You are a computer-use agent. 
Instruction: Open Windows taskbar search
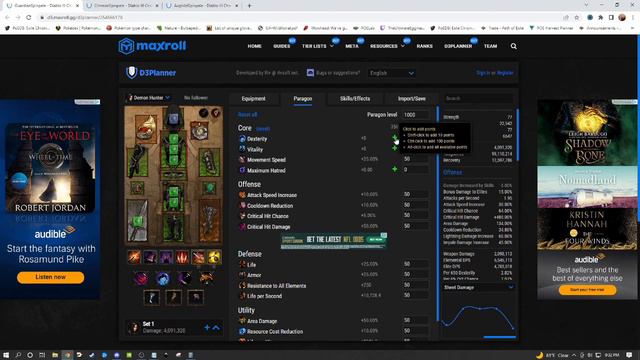point(18,355)
